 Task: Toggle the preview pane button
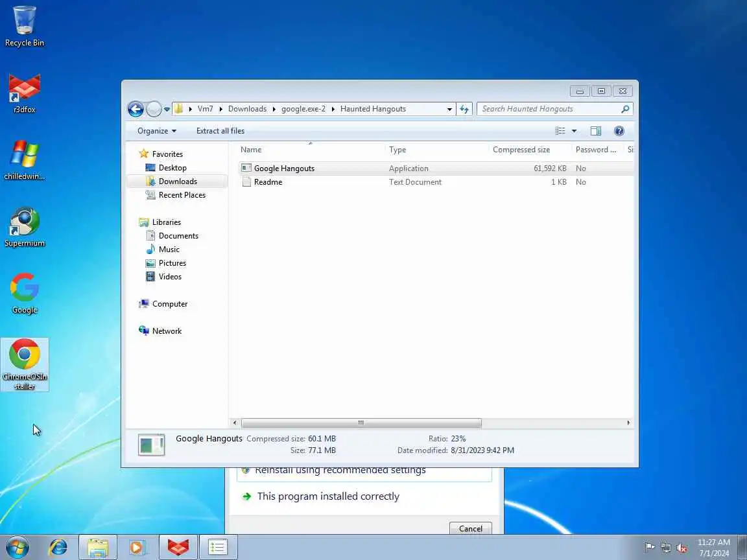(x=595, y=131)
